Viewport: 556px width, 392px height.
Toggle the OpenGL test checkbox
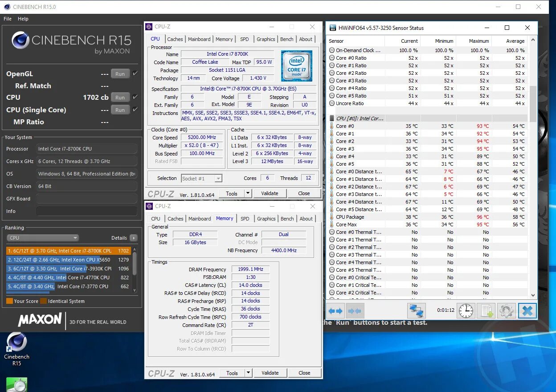[x=135, y=73]
